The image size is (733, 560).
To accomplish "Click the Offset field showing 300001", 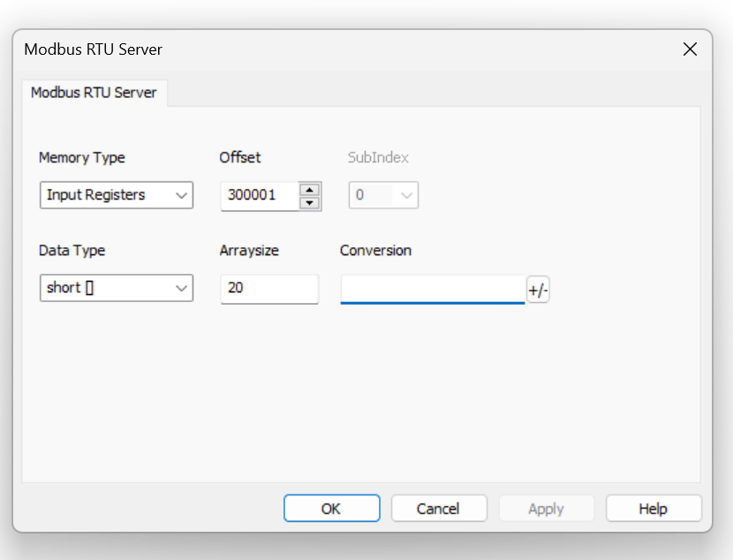I will coord(260,196).
